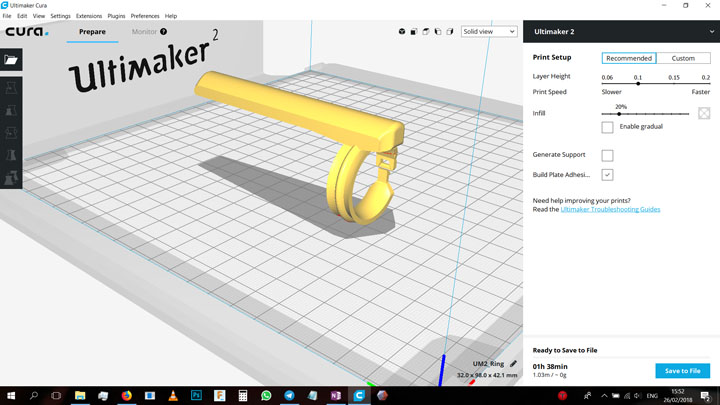Select the Mirror tool in left toolbar
720x405 pixels.
[x=11, y=155]
